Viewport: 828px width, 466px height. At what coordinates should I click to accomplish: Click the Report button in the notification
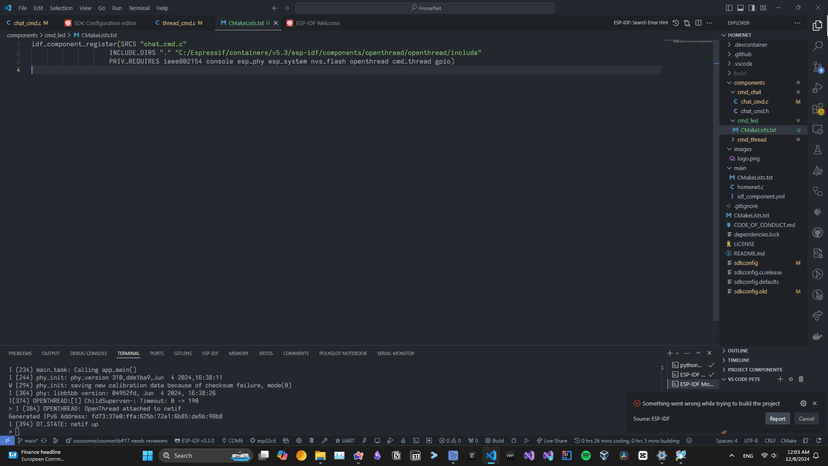777,419
